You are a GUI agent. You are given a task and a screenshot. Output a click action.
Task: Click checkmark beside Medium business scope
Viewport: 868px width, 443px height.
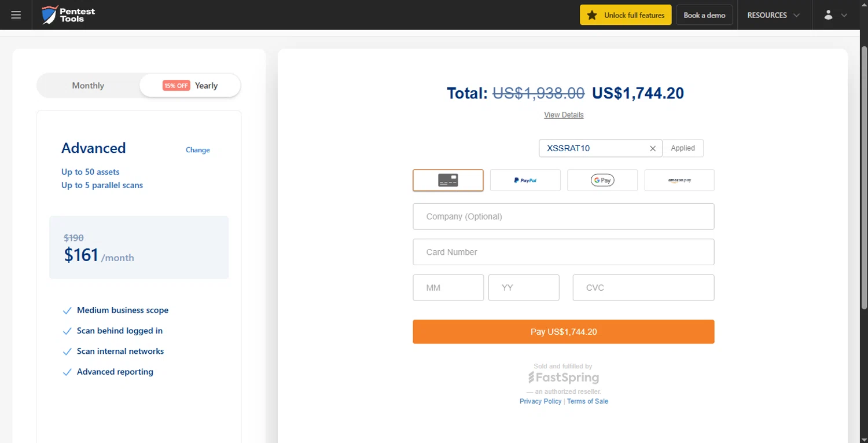[67, 311]
